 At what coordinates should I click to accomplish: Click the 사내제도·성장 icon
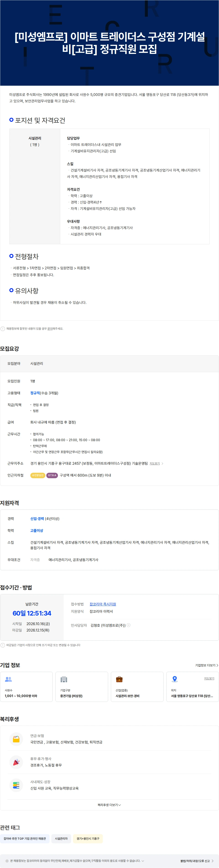16,785
